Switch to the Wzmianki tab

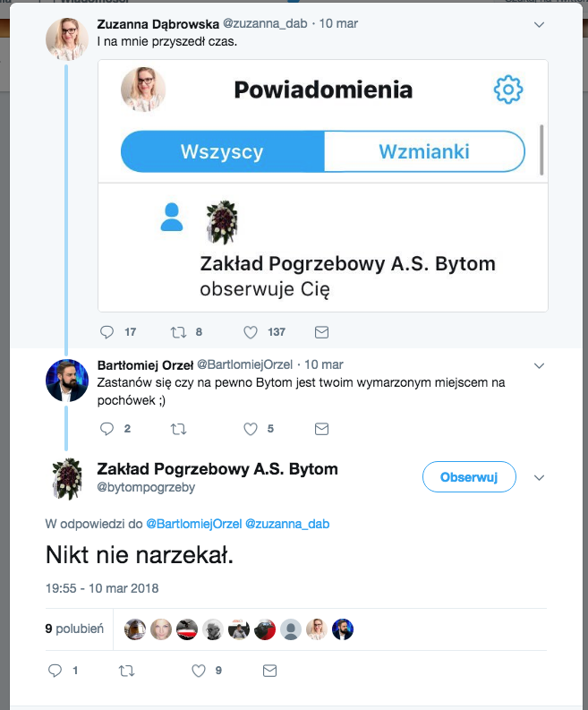pos(424,151)
